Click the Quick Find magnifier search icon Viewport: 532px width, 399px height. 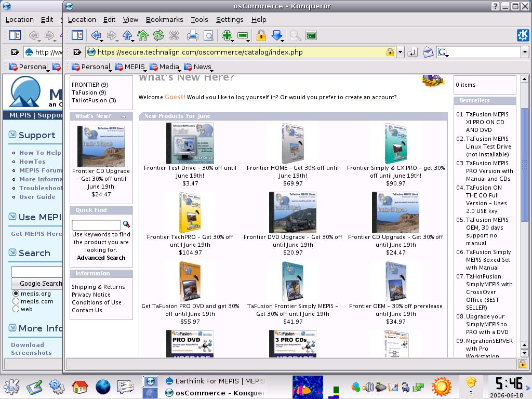(x=126, y=224)
